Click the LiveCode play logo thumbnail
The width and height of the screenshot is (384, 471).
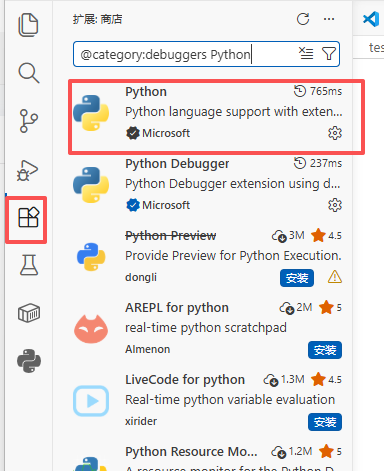point(91,401)
